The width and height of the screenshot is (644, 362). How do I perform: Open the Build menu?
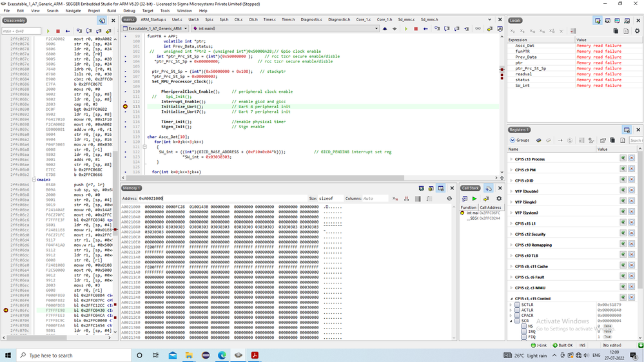pyautogui.click(x=112, y=11)
